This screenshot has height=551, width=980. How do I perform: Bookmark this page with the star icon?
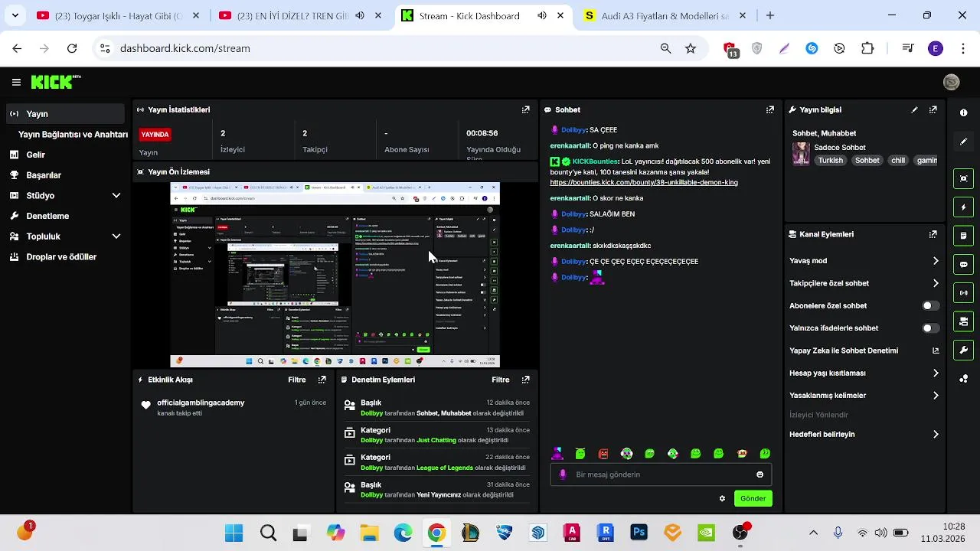pyautogui.click(x=691, y=48)
